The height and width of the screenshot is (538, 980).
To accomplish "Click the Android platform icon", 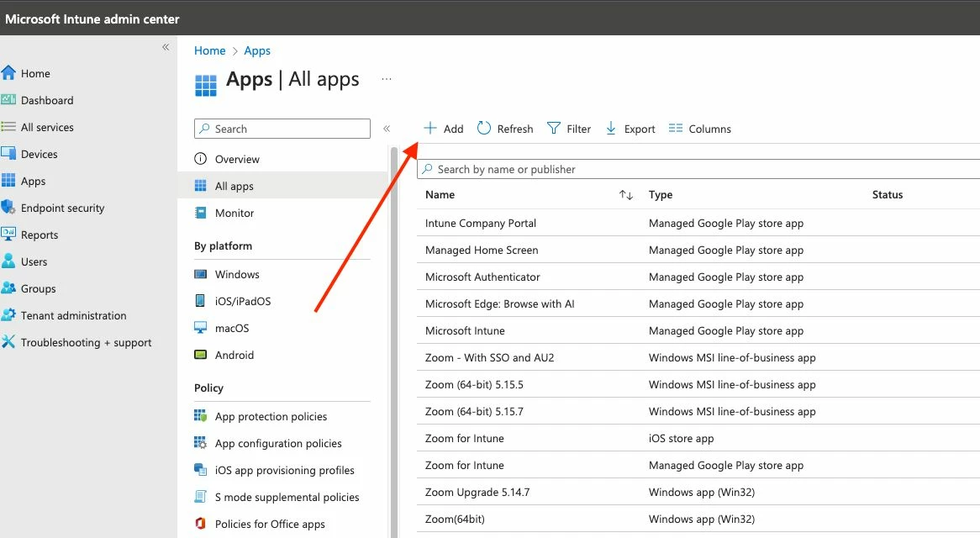I will [x=200, y=354].
